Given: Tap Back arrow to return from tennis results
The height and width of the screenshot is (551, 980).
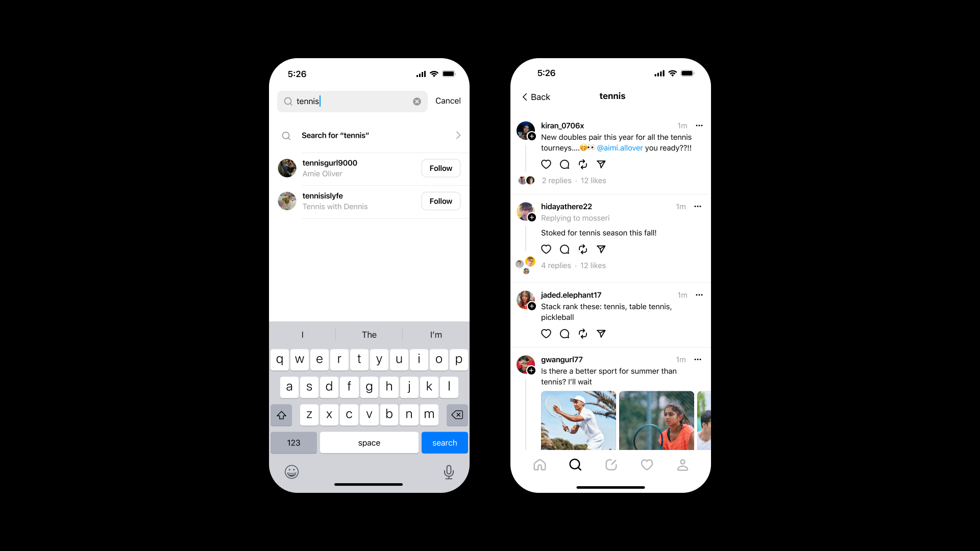Looking at the screenshot, I should pos(536,96).
